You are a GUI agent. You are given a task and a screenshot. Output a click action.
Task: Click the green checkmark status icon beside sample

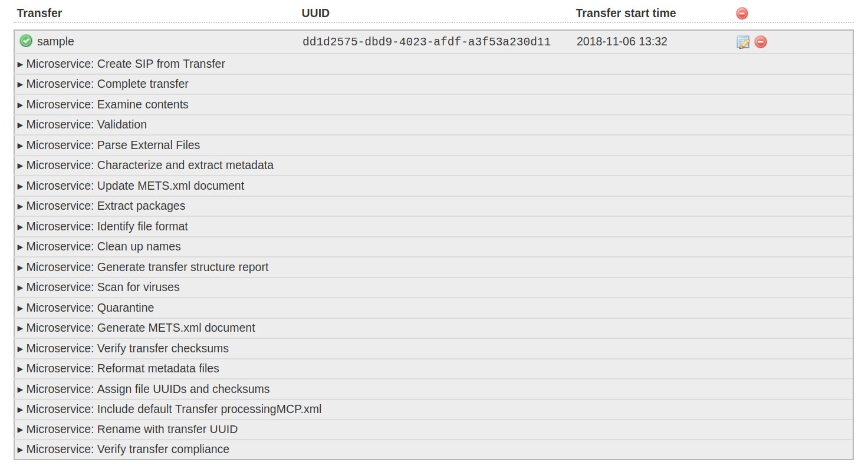(x=26, y=41)
